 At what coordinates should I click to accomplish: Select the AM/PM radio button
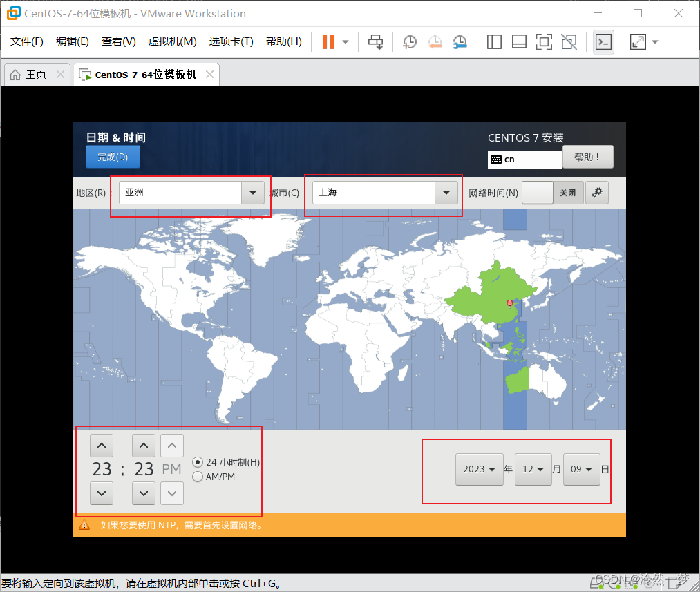click(x=198, y=477)
